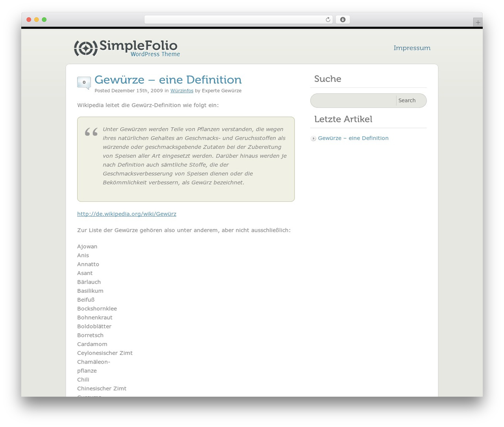Click the list entry Bärlauch
The image size is (504, 427).
89,282
